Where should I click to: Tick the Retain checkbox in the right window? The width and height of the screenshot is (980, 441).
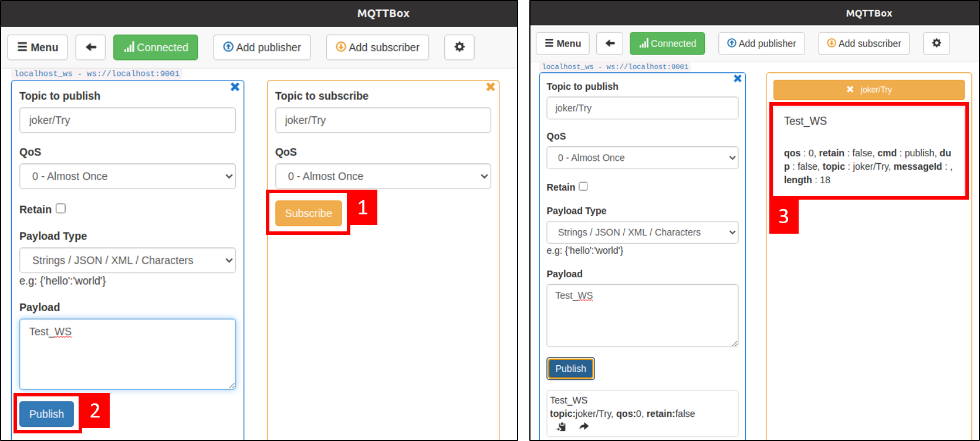(x=583, y=186)
